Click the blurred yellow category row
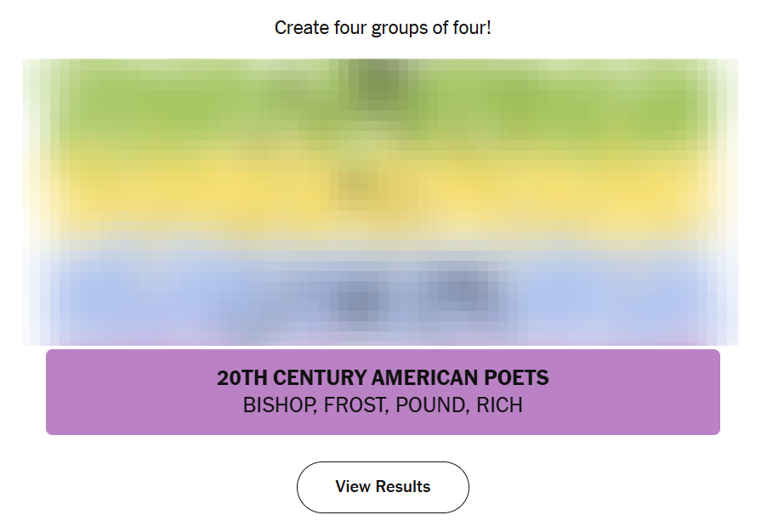The image size is (767, 532). tap(383, 191)
